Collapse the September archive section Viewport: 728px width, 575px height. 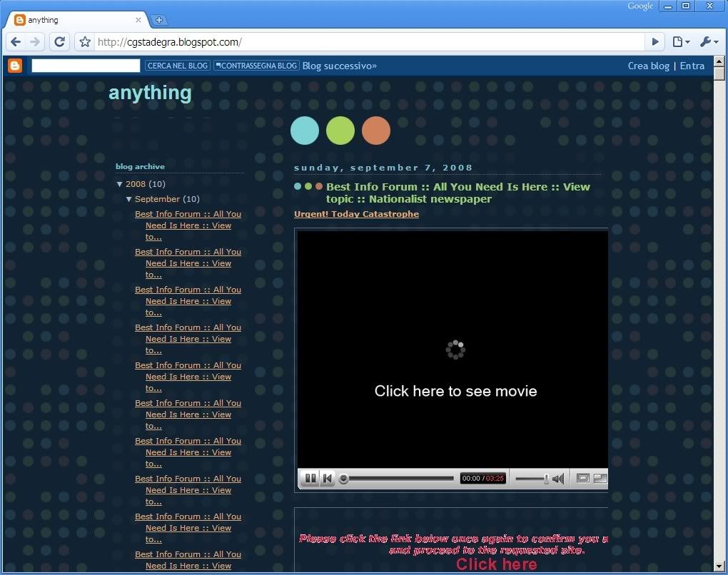point(129,199)
